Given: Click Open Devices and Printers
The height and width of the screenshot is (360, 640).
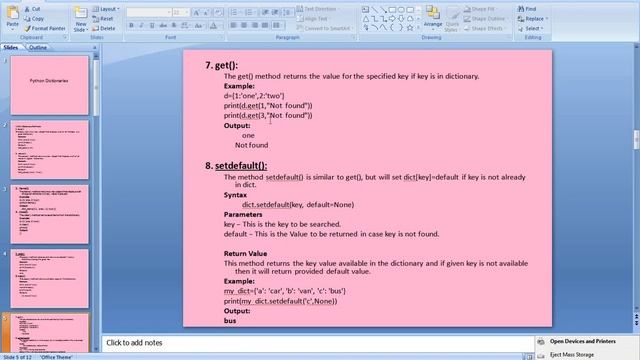Looking at the screenshot, I should [582, 341].
